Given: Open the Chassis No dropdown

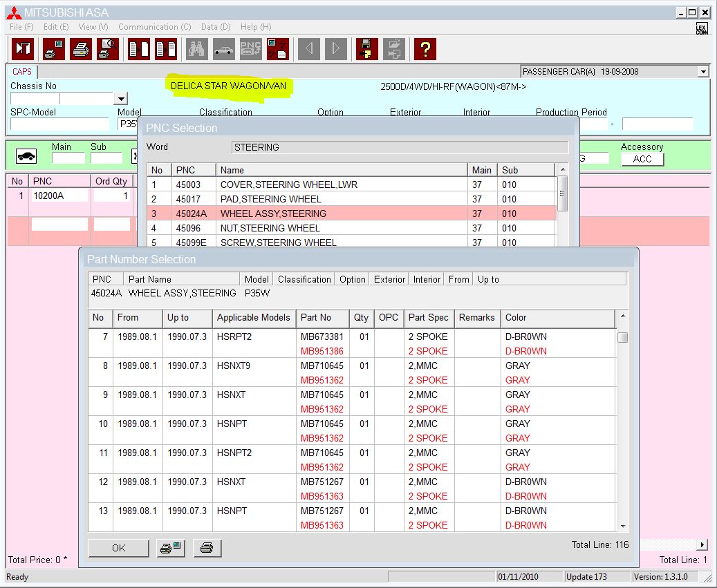Looking at the screenshot, I should 121,99.
